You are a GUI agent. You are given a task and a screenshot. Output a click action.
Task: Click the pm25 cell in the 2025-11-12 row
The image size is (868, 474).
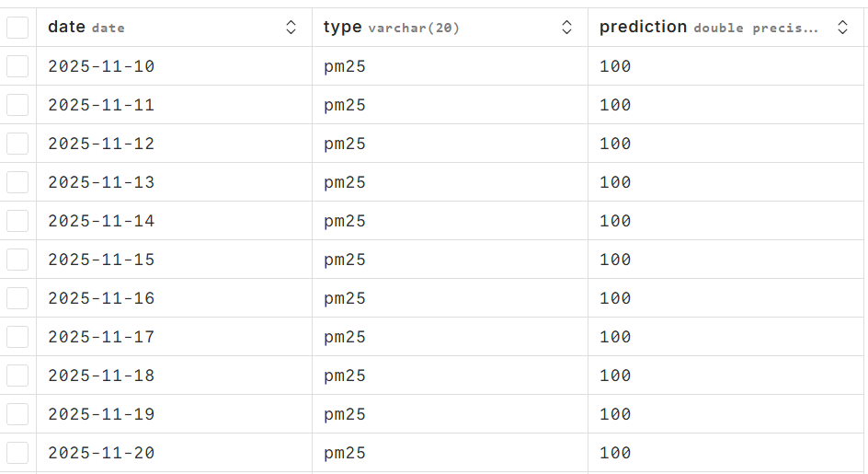345,144
